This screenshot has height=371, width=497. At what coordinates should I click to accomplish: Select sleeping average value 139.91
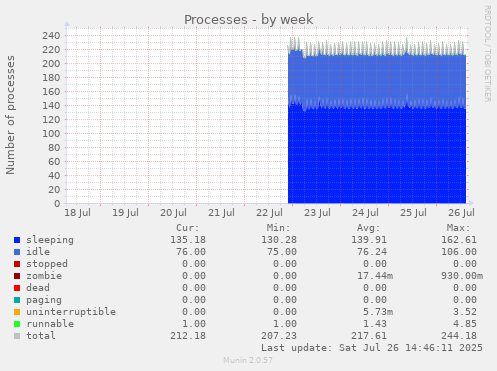pos(369,240)
